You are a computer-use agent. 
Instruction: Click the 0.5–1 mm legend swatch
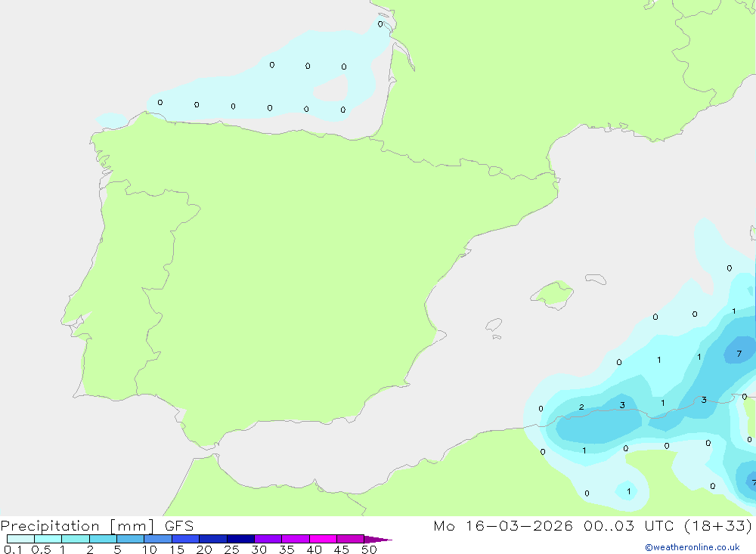[48, 539]
